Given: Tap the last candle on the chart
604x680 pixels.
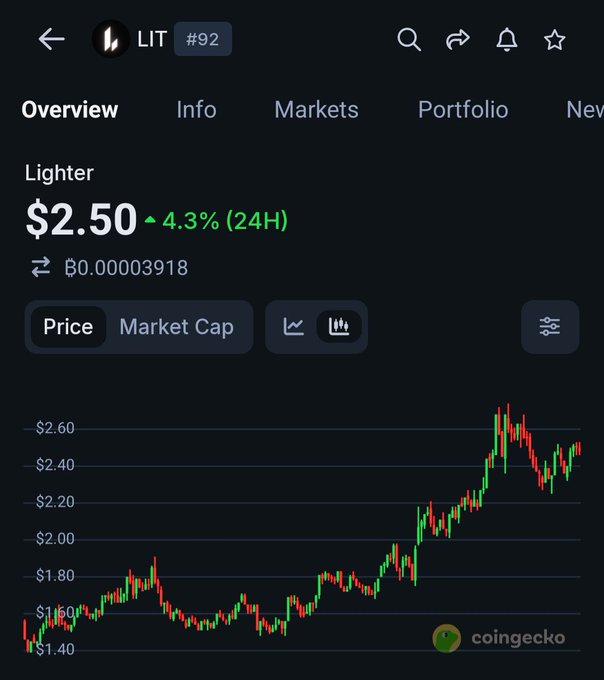Looking at the screenshot, I should [x=579, y=448].
